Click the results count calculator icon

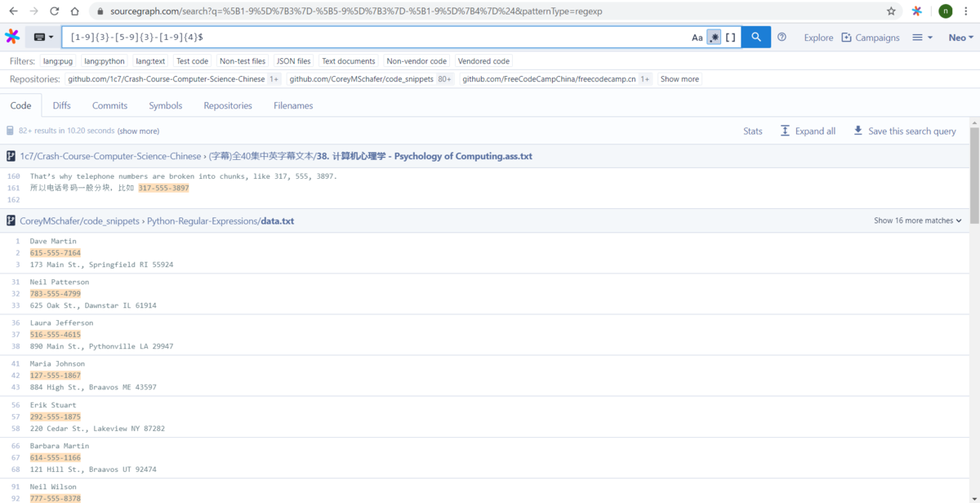pyautogui.click(x=11, y=131)
